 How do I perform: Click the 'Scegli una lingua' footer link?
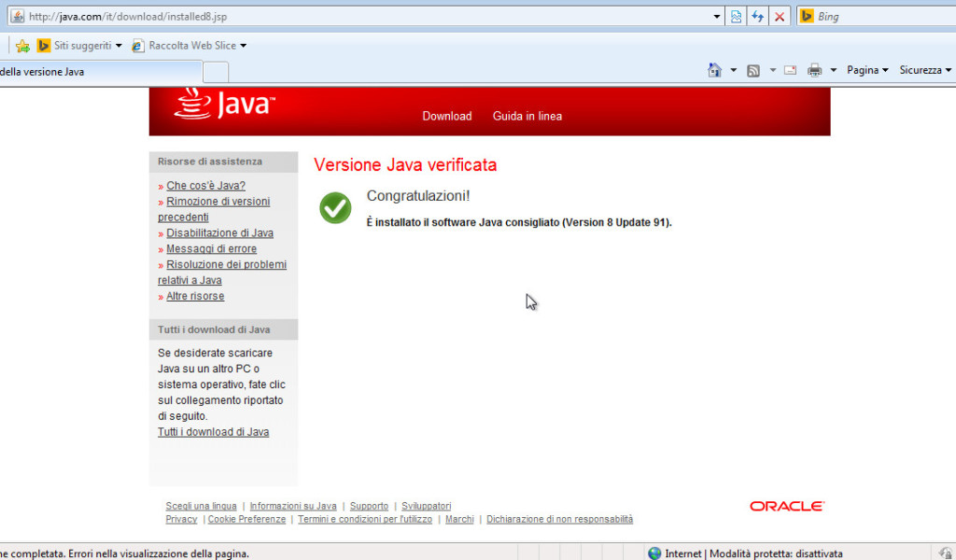pyautogui.click(x=202, y=506)
